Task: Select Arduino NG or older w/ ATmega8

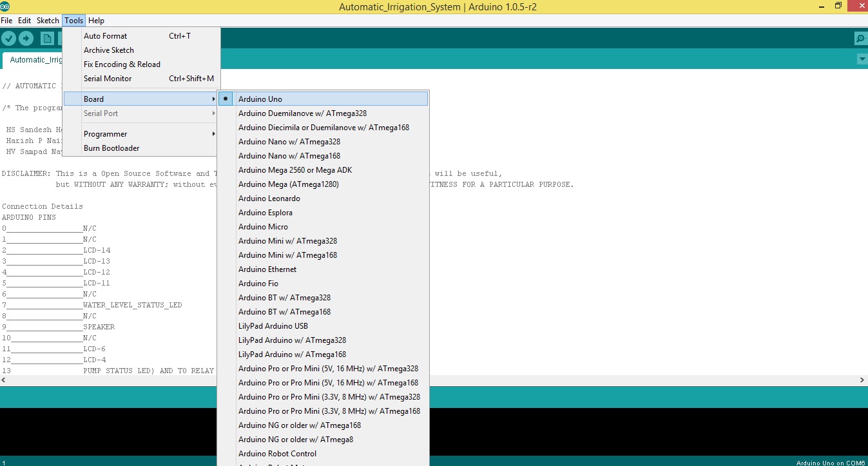Action: (x=323, y=440)
